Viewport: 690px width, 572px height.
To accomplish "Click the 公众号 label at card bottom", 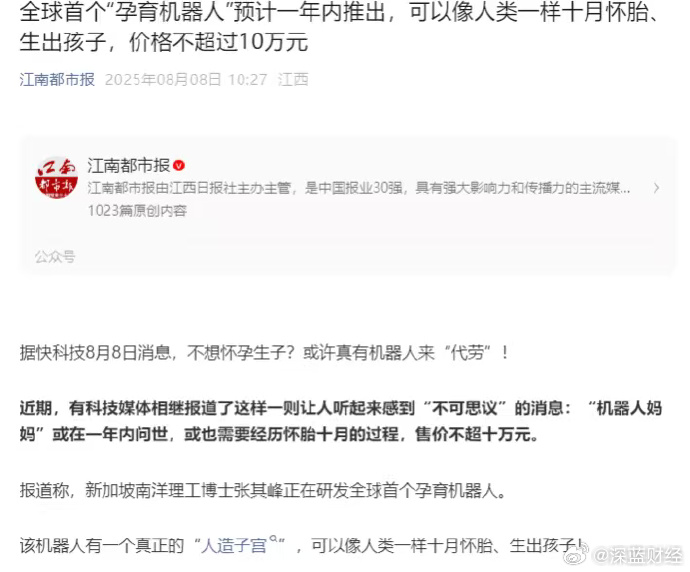I will [x=55, y=256].
